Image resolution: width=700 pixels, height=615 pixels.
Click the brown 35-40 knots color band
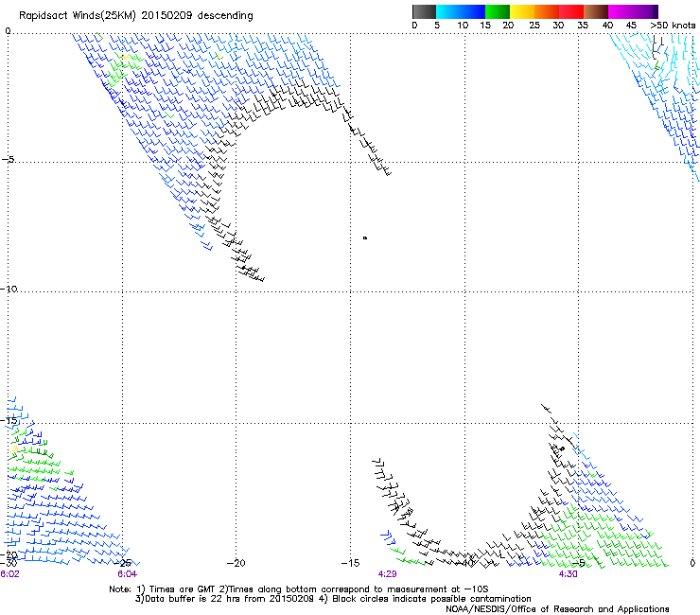pyautogui.click(x=596, y=11)
